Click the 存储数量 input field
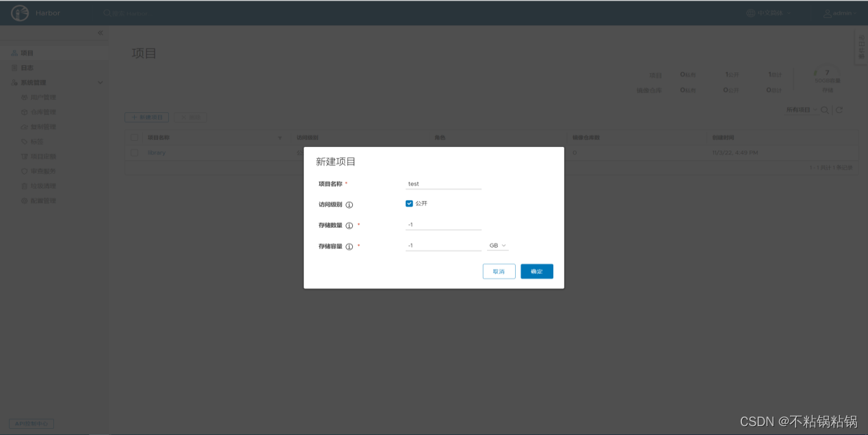Image resolution: width=868 pixels, height=435 pixels. click(x=443, y=225)
